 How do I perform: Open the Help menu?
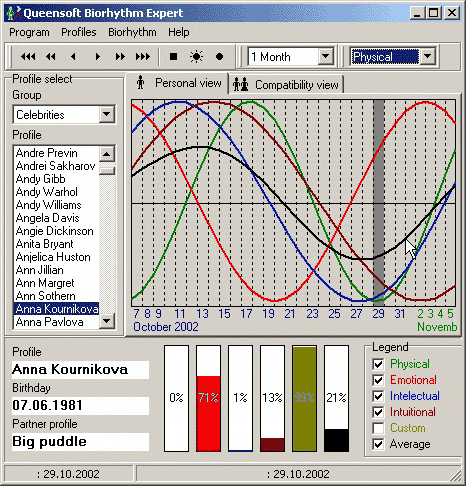(179, 32)
